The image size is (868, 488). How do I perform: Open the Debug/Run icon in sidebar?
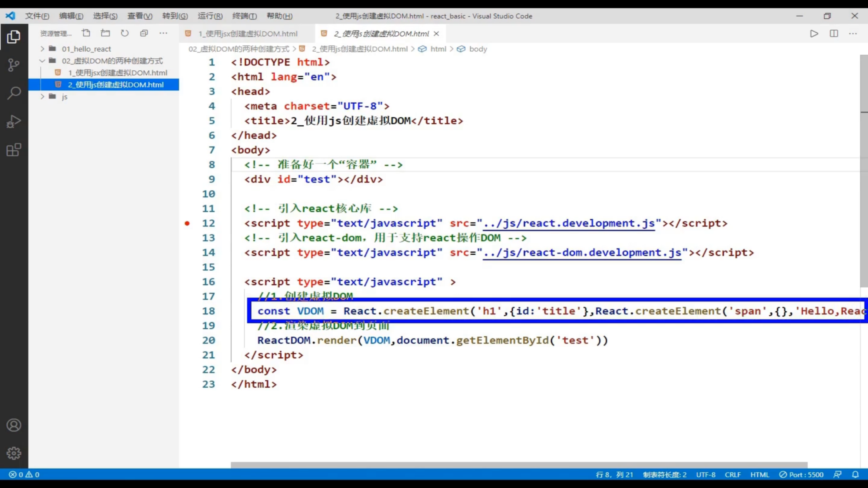14,122
